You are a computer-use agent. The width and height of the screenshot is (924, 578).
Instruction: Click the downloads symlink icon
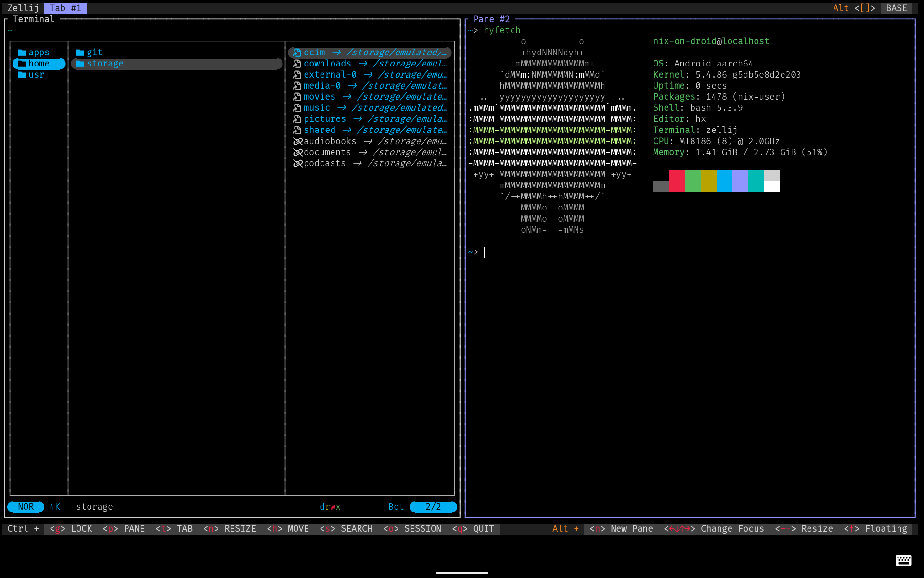coord(297,64)
